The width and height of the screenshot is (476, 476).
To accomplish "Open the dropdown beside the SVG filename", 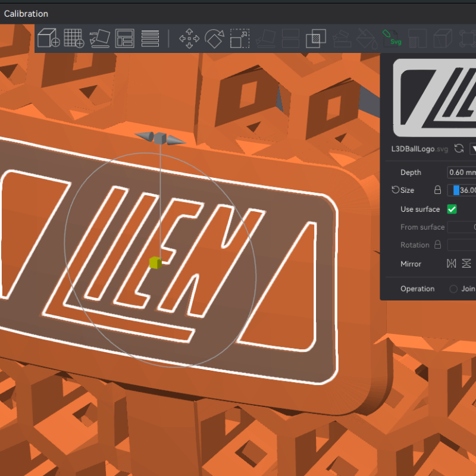I will [472, 148].
